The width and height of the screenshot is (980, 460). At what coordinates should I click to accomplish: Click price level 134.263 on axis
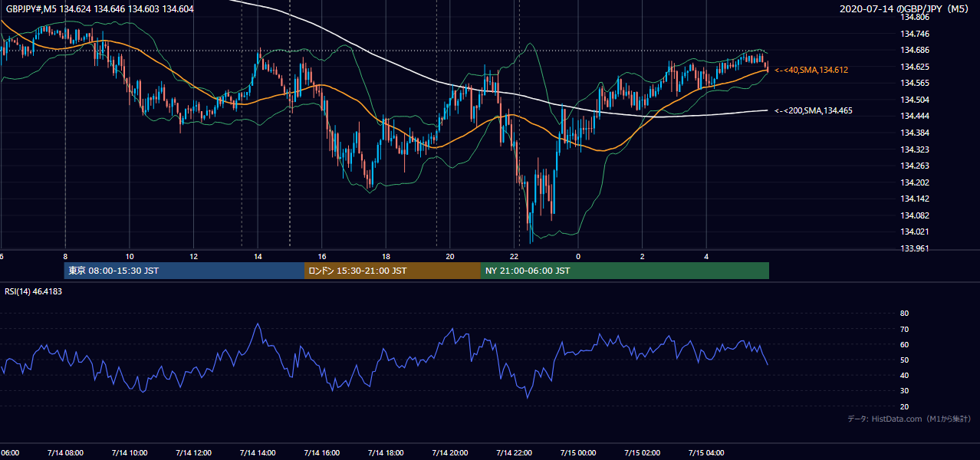(x=914, y=166)
